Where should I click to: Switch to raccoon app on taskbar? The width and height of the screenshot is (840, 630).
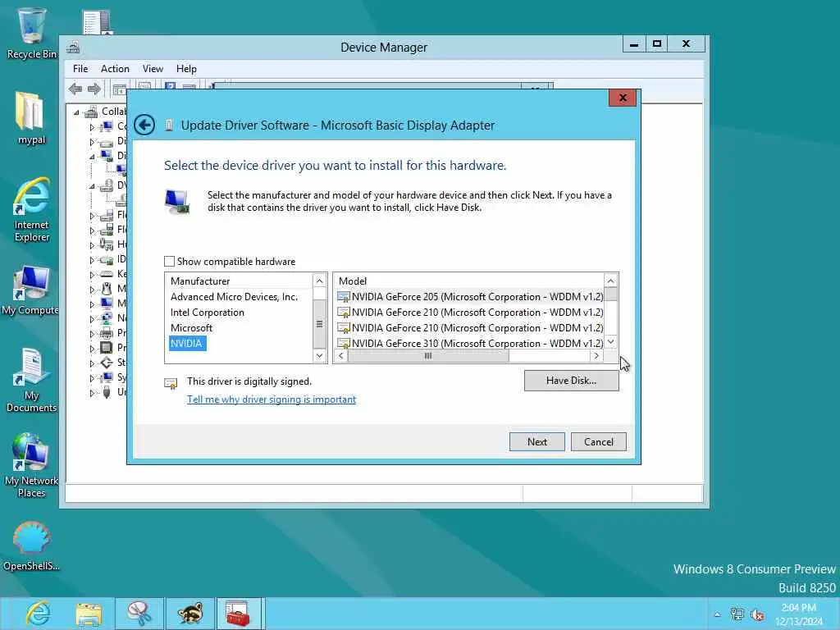(189, 614)
